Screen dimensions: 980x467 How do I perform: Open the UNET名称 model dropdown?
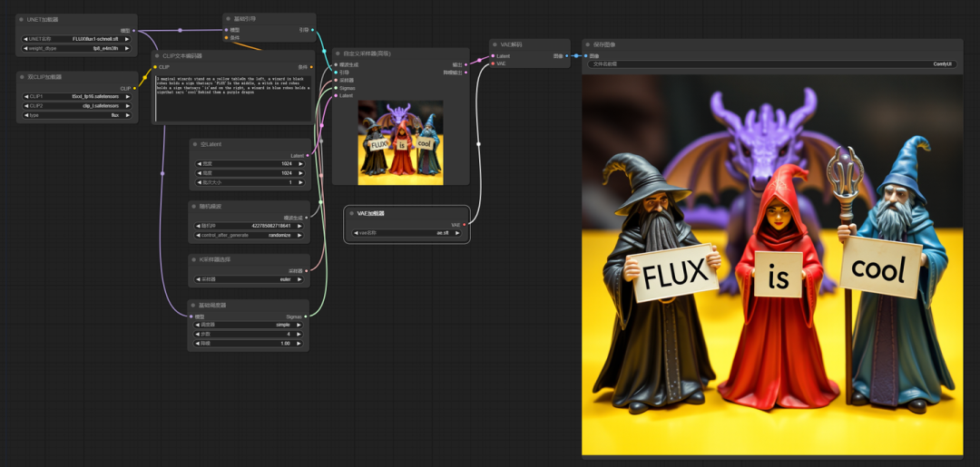click(x=77, y=39)
